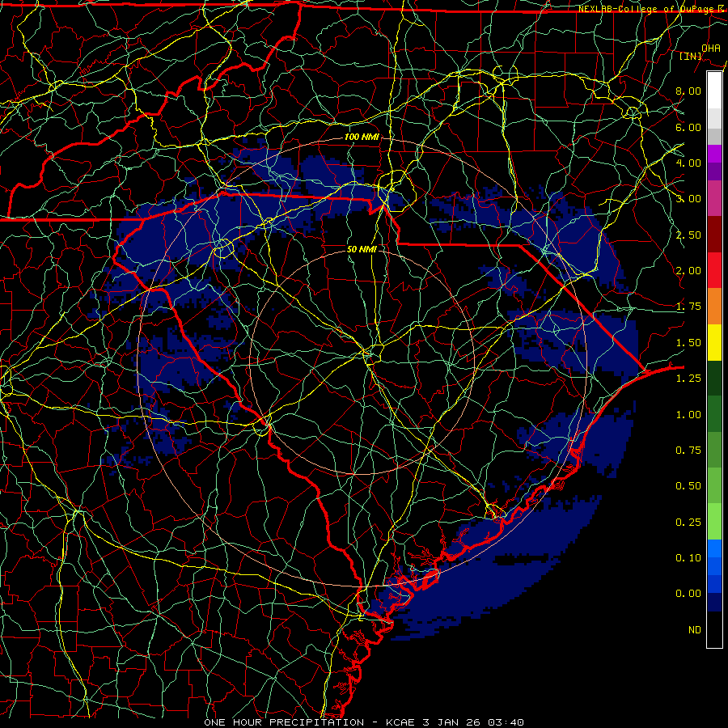The image size is (728, 728).
Task: Click the white color swatch in legend
Action: tap(714, 91)
